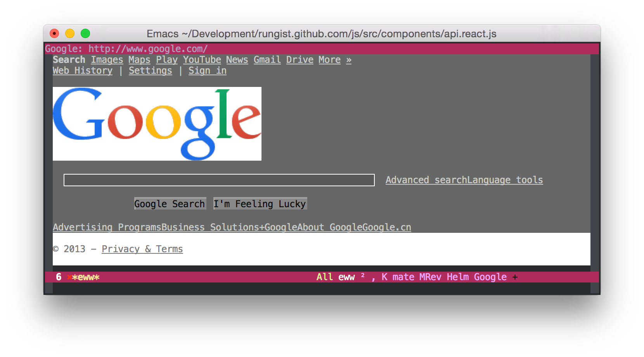Click the bold Search label
The image size is (644, 357).
[69, 60]
